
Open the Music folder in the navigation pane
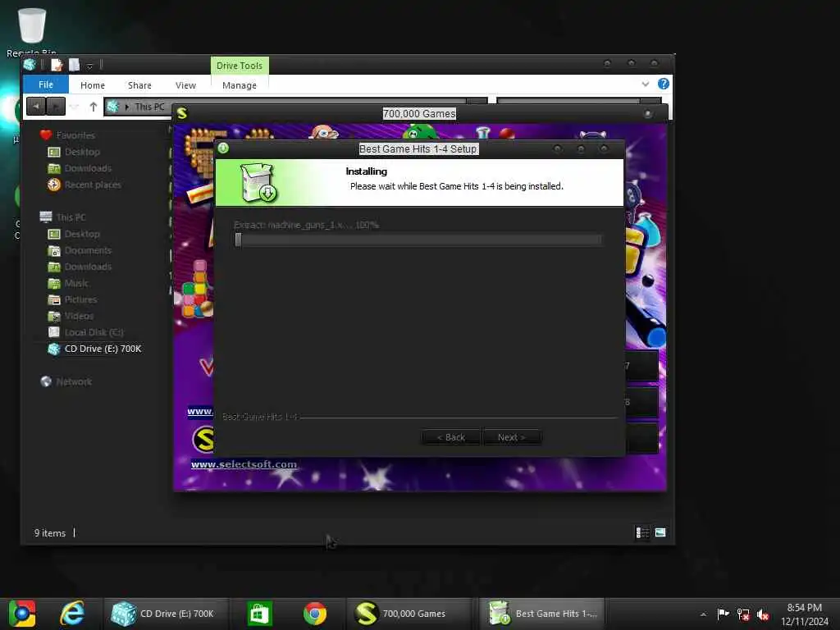point(76,283)
